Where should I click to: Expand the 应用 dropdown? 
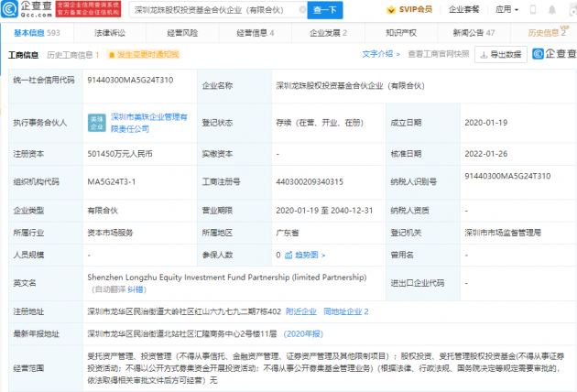coord(506,9)
